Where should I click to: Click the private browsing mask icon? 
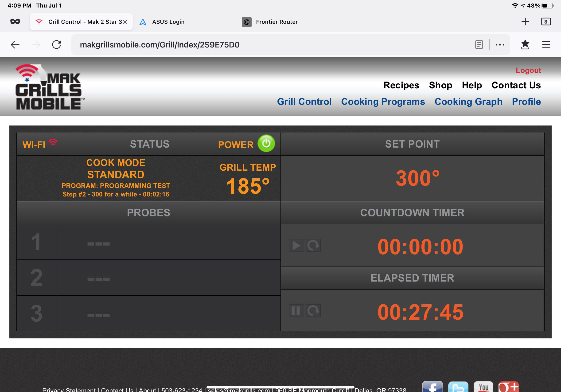[15, 22]
